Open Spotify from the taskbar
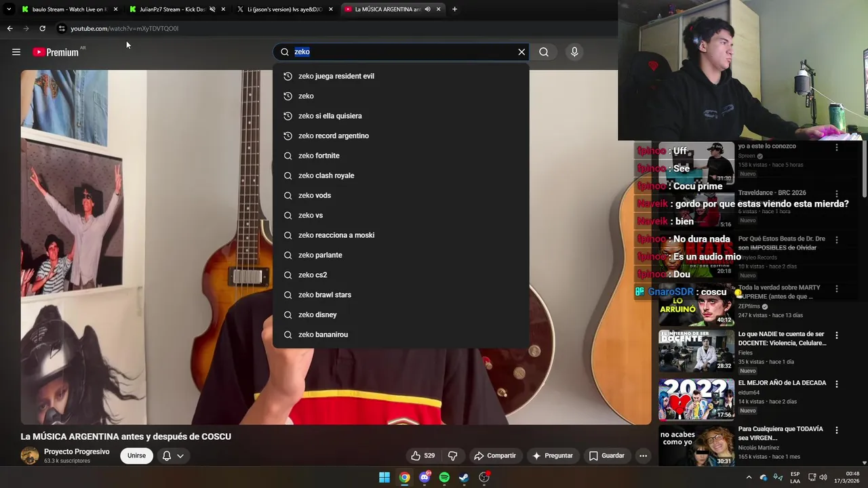Screen dimensions: 868x488 pos(444,477)
